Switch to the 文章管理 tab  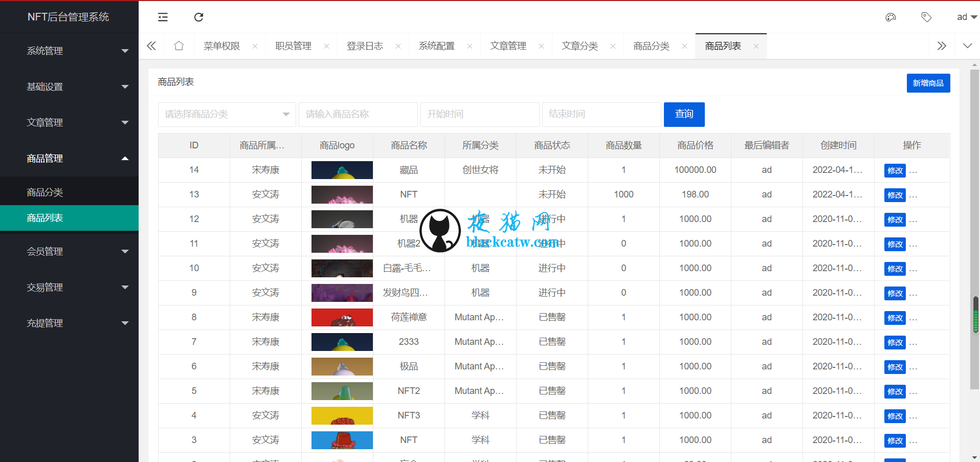click(508, 46)
